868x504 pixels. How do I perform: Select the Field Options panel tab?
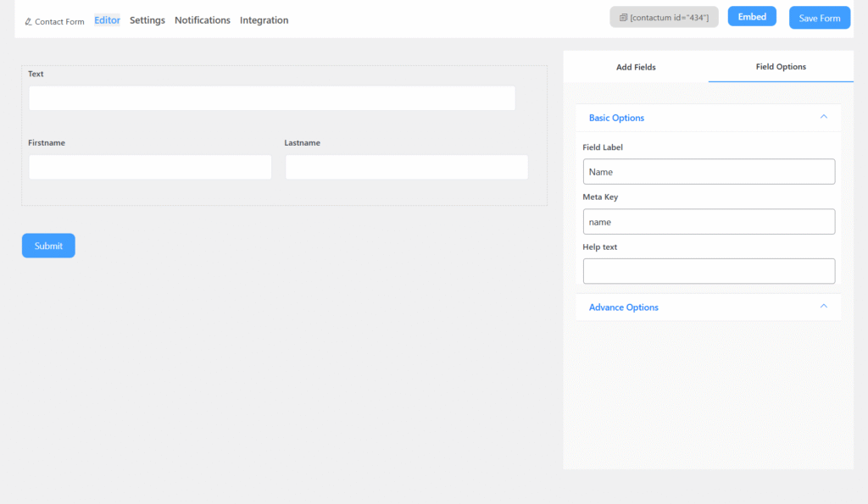(781, 67)
